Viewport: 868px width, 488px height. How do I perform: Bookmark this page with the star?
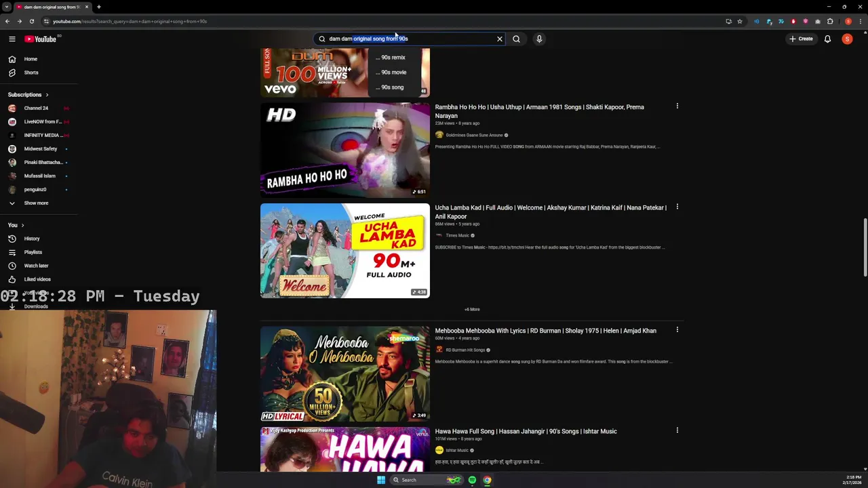740,21
